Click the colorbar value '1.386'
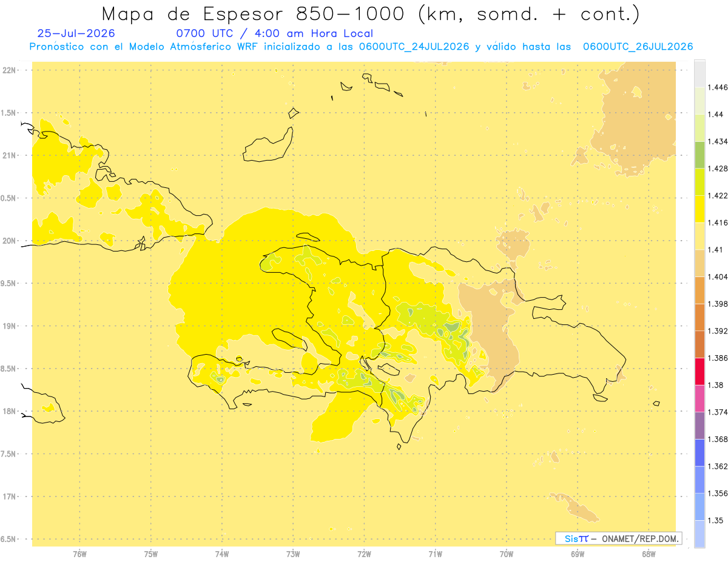This screenshot has height=562, width=728. coord(718,358)
